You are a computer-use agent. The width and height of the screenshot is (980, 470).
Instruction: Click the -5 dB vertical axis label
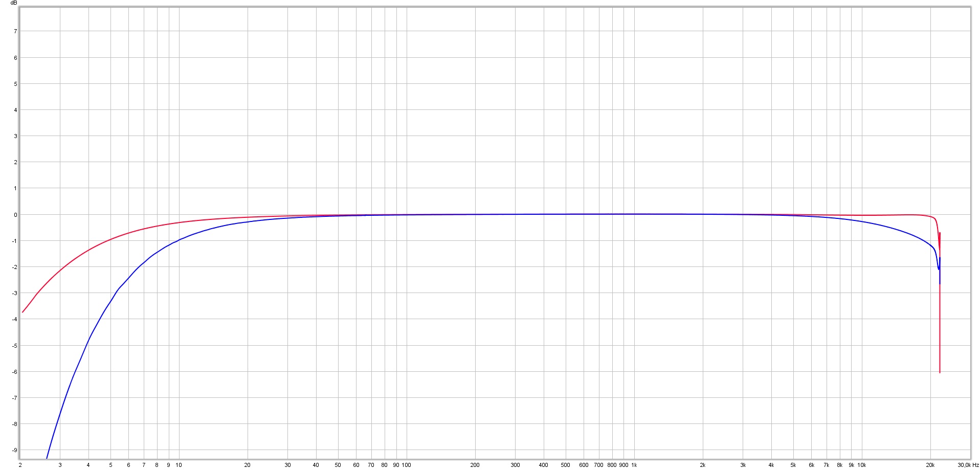(14, 346)
